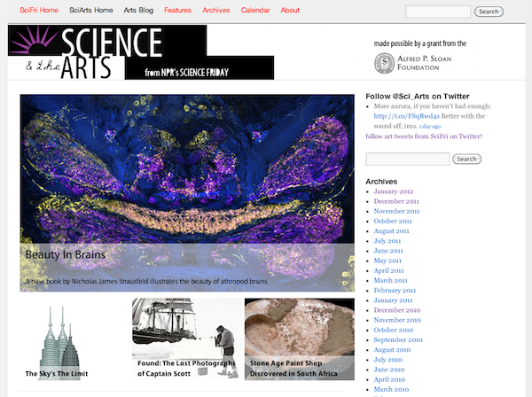Screen dimensions: 532x397
Task: Open the Arts Blog menu item
Action: point(138,10)
